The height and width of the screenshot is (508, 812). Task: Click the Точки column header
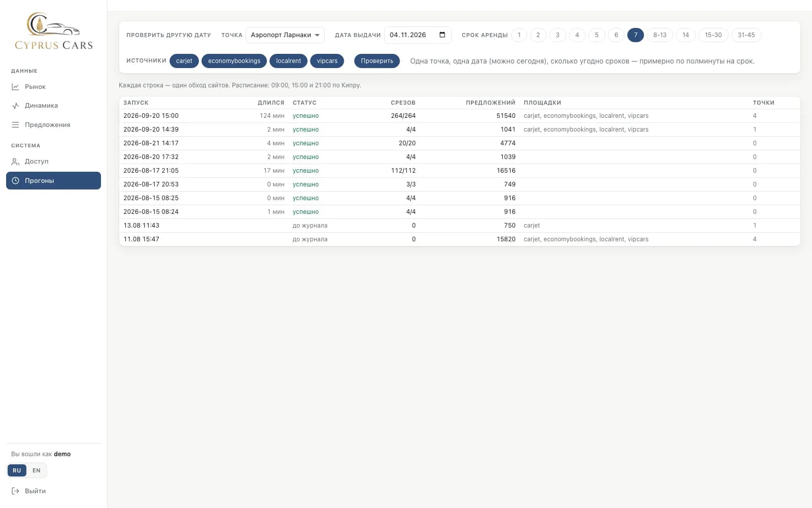tap(763, 103)
